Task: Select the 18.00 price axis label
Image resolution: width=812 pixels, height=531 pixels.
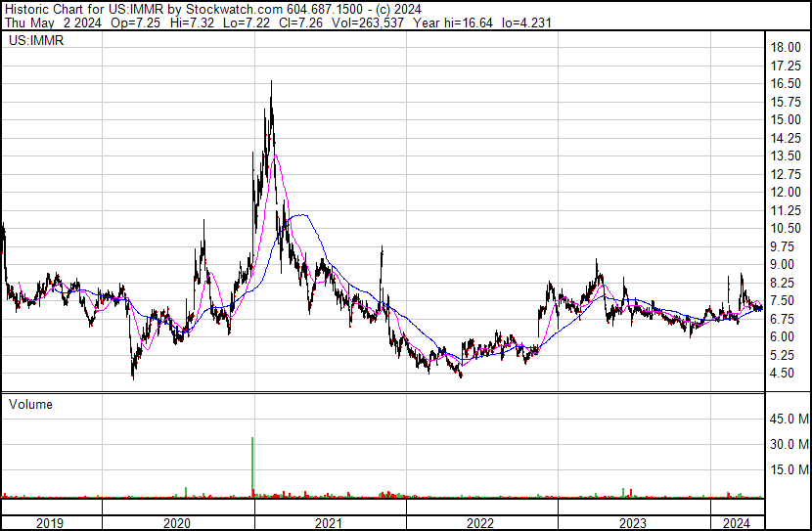Action: point(786,47)
